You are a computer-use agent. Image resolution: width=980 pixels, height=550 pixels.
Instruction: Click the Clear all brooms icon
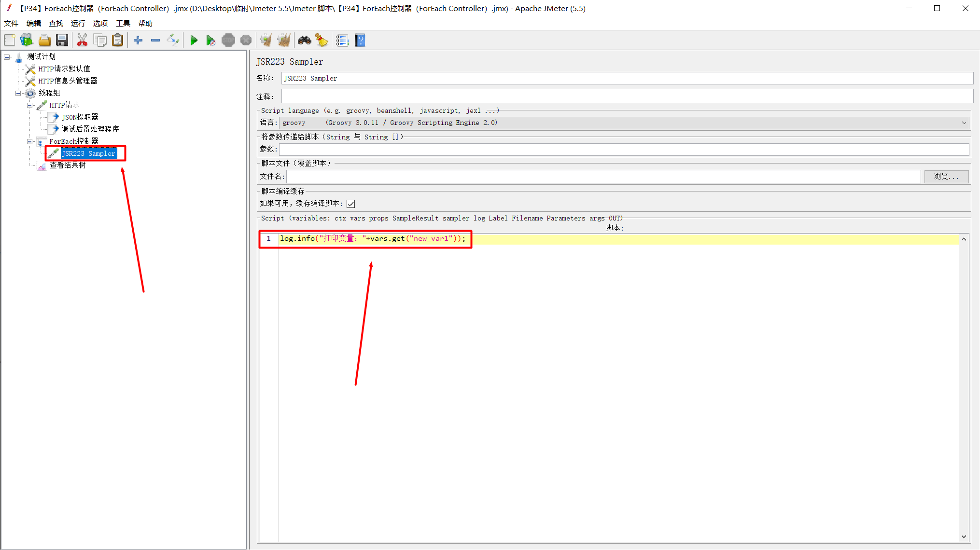(284, 41)
